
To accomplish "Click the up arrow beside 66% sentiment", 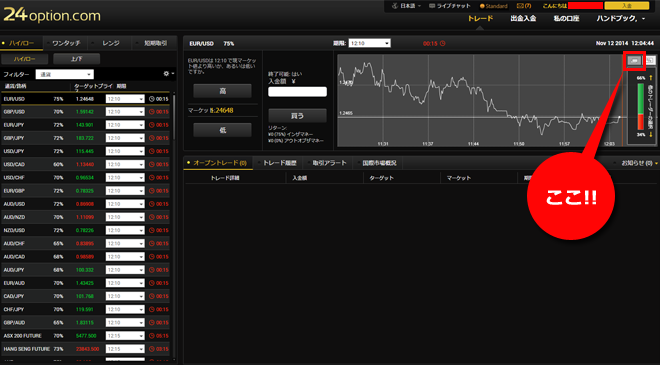I will [651, 78].
